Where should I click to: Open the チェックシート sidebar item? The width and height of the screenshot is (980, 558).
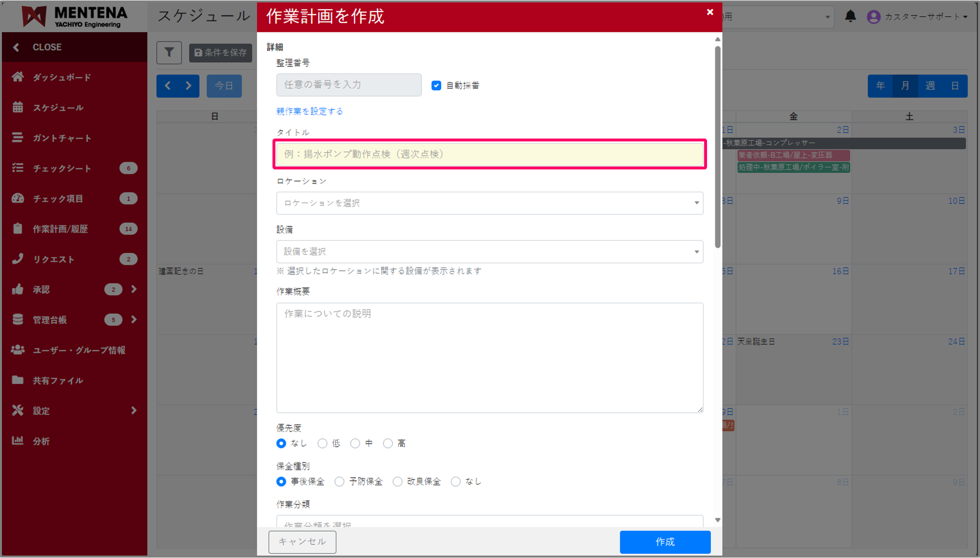point(61,168)
